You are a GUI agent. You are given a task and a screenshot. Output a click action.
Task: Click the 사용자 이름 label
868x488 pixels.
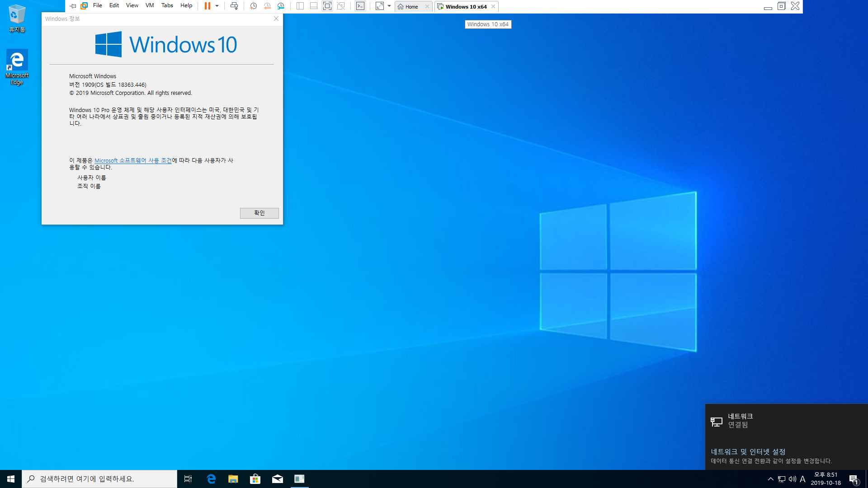pyautogui.click(x=91, y=178)
